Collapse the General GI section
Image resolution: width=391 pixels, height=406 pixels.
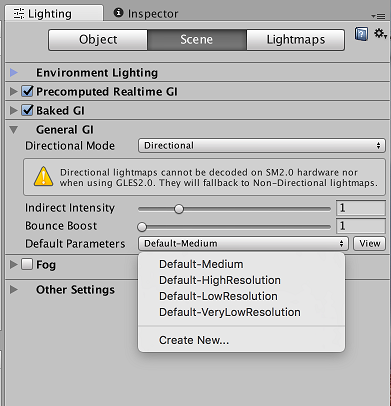pyautogui.click(x=14, y=130)
